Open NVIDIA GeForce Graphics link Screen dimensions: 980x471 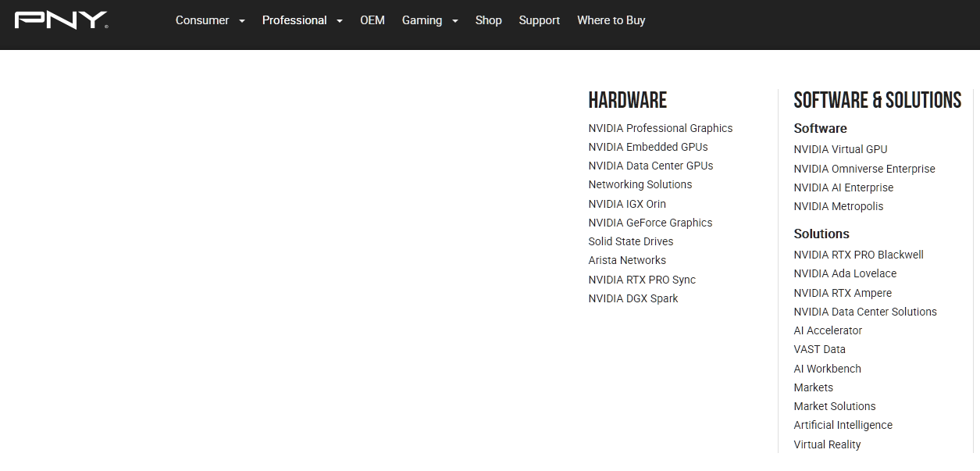point(650,223)
